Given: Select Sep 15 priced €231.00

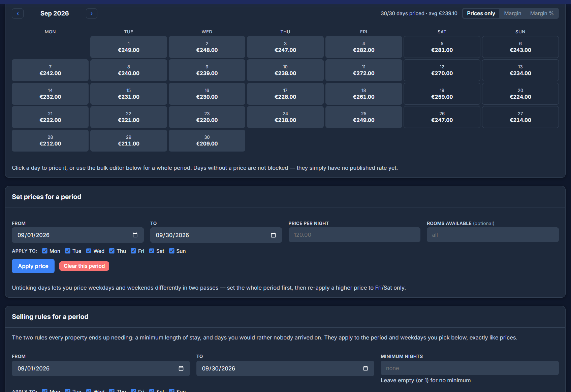Looking at the screenshot, I should click(x=129, y=94).
